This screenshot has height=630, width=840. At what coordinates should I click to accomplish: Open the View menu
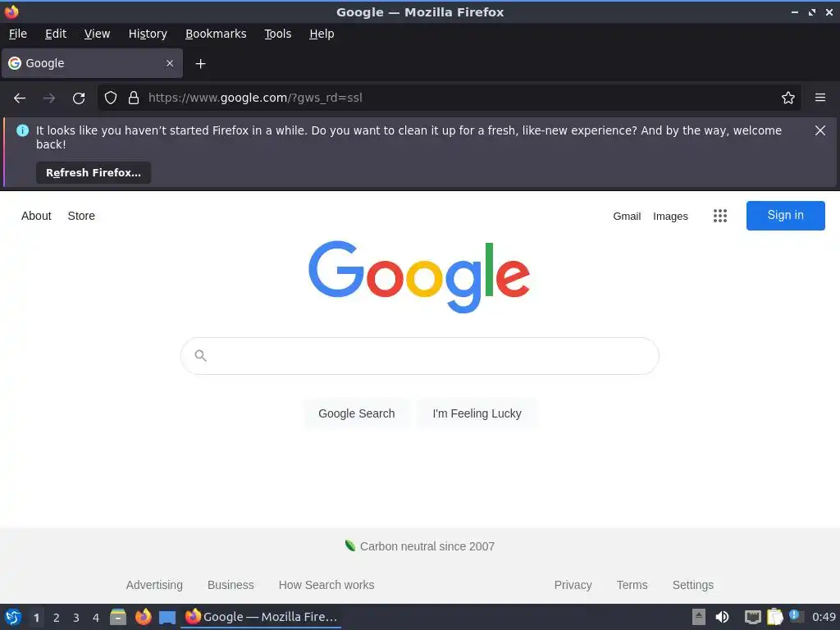click(97, 34)
